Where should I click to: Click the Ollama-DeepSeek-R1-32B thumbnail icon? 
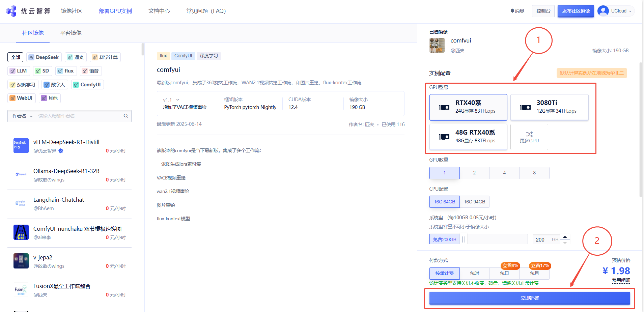pyautogui.click(x=21, y=174)
